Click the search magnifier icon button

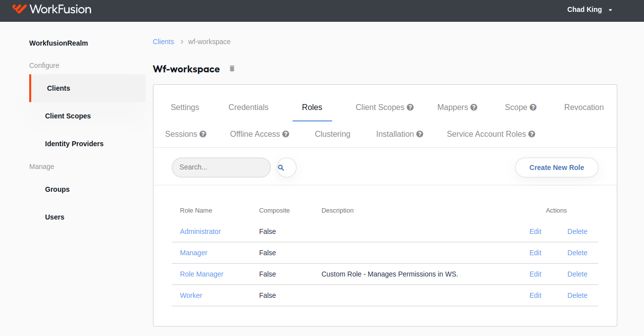click(287, 168)
